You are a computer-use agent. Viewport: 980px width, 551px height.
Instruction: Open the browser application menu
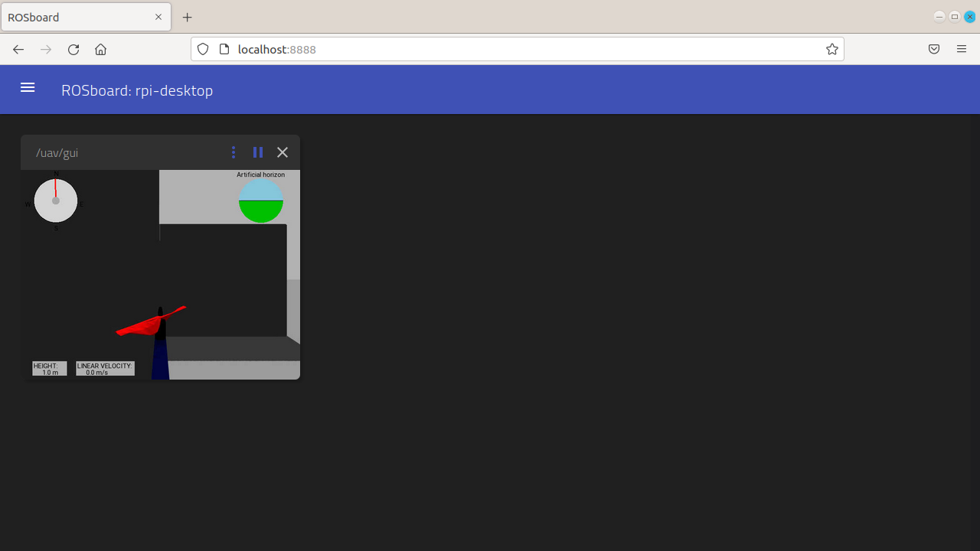(x=961, y=49)
